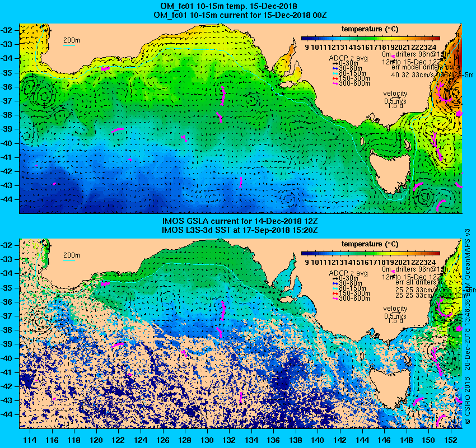Click longitude label '144' on bottom axis
The width and height of the screenshot is (476, 448).
pos(362,440)
